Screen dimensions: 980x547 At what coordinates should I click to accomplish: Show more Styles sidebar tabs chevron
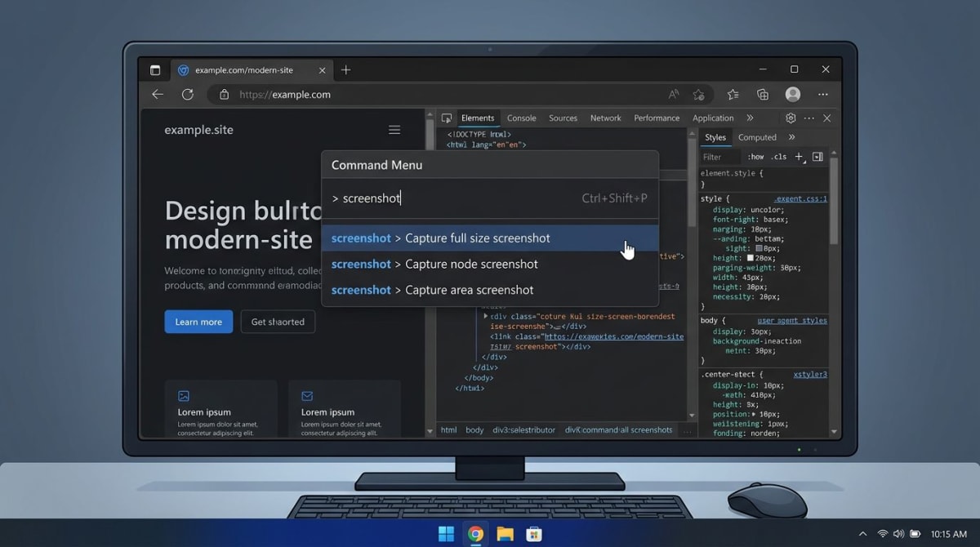(791, 137)
